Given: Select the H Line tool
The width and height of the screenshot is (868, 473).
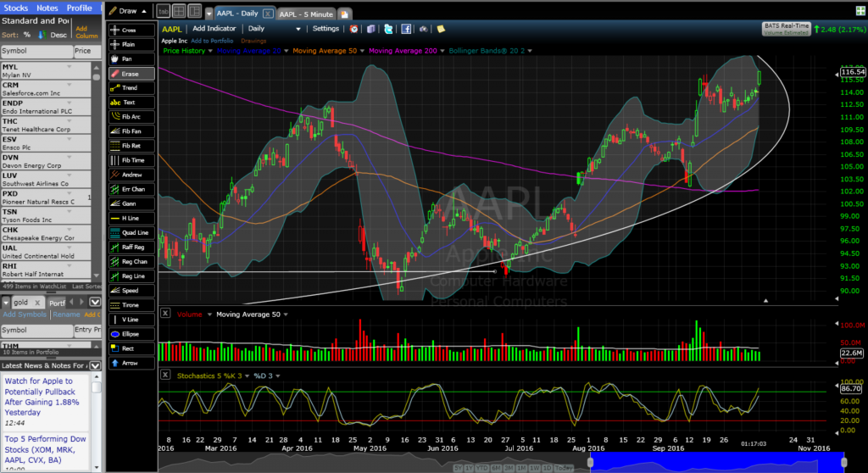Looking at the screenshot, I should 131,218.
